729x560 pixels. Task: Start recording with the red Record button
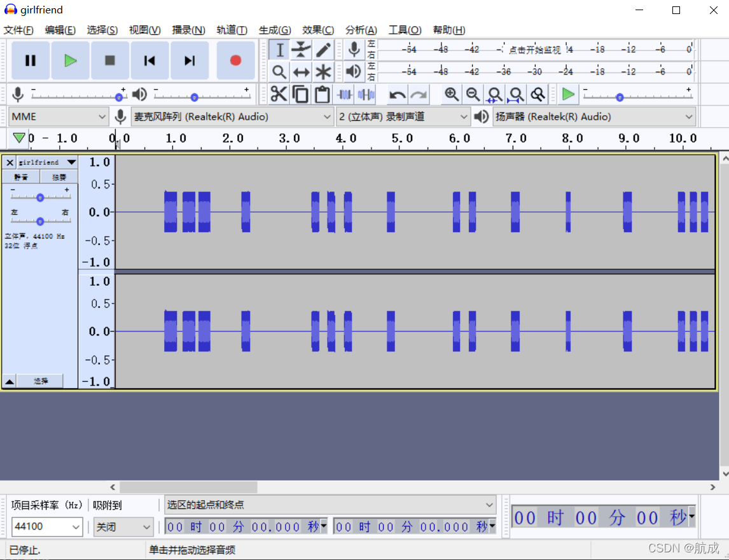point(235,60)
